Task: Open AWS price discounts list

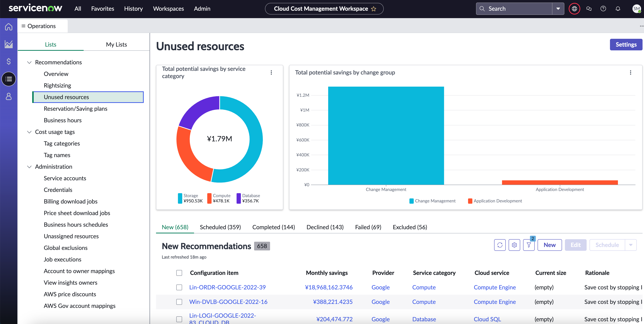Action: [x=70, y=294]
